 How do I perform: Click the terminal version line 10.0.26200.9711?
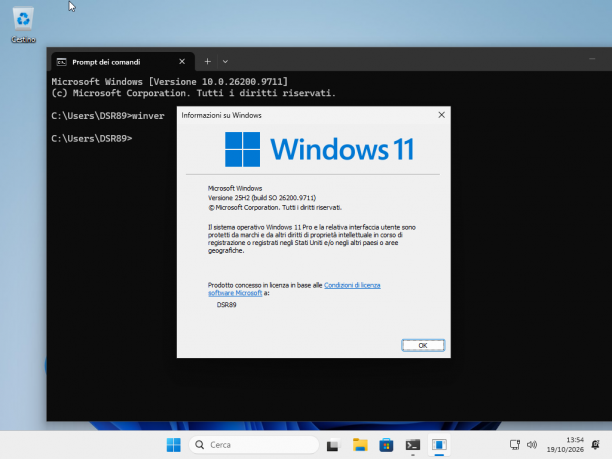coord(170,82)
